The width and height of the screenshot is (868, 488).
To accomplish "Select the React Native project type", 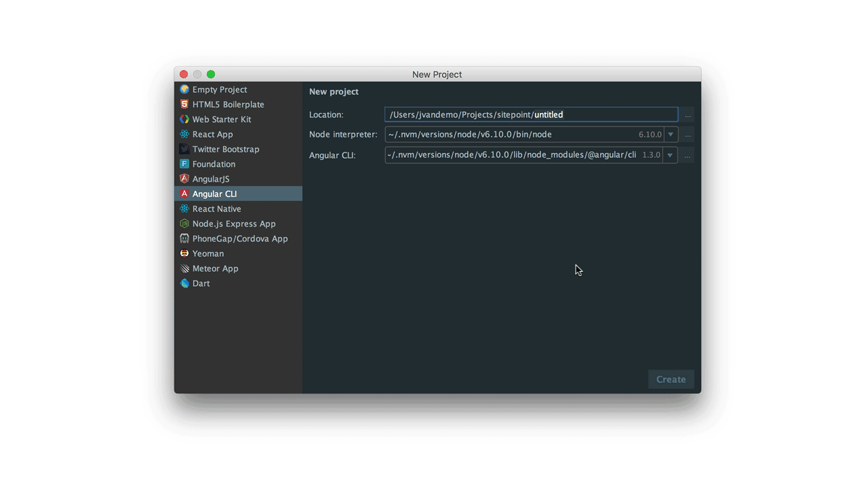I will [x=216, y=208].
